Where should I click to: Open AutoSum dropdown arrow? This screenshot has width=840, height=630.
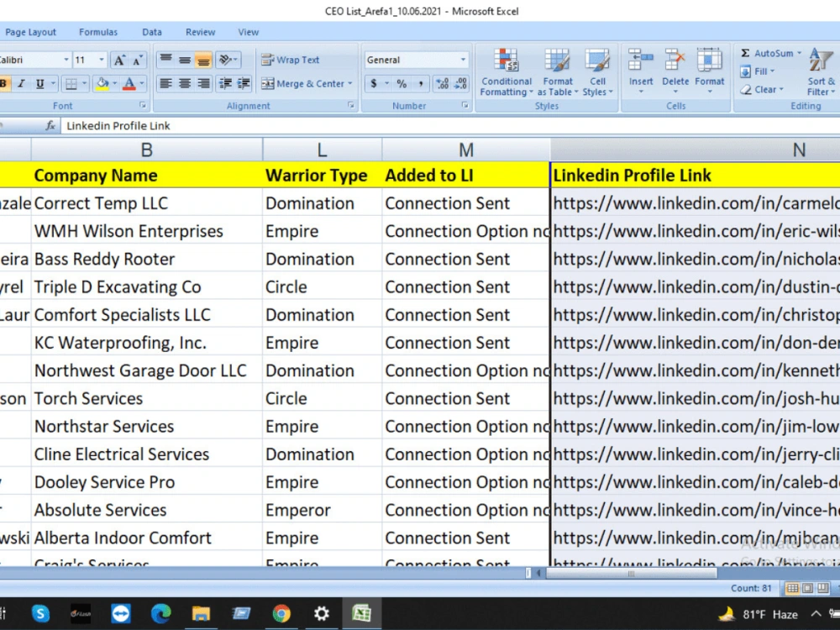800,53
